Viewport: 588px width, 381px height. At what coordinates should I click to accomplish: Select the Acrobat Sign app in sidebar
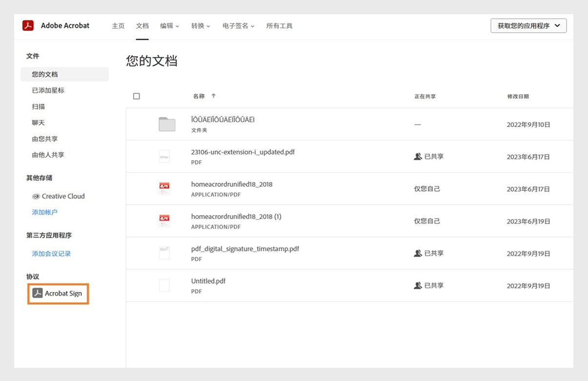58,293
